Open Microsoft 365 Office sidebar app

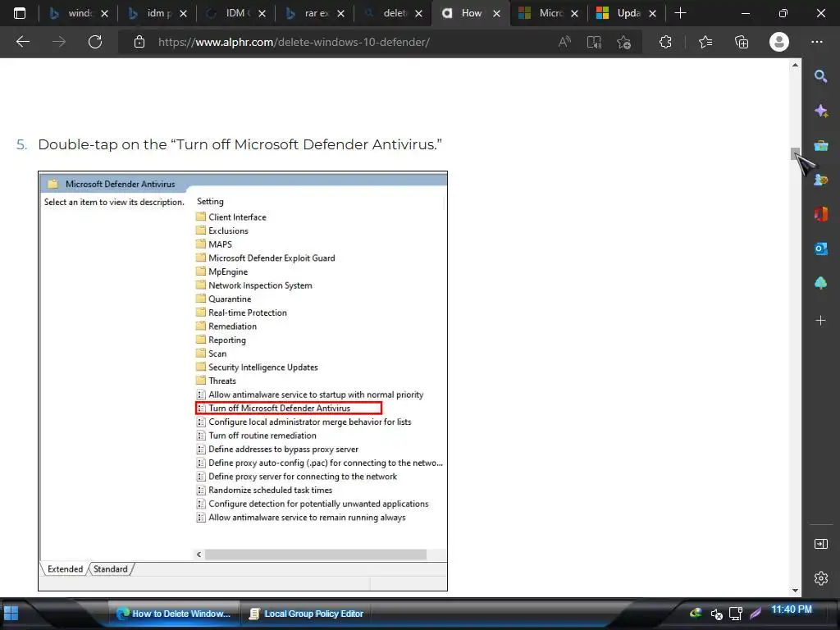point(820,214)
